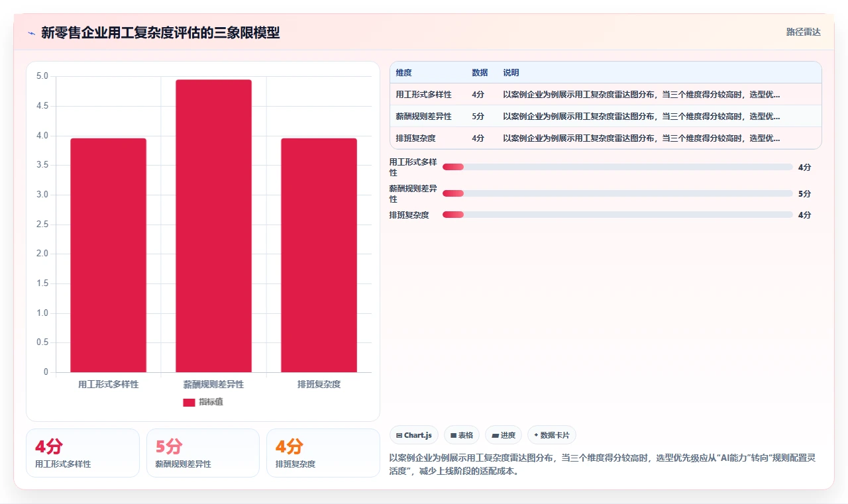Select the Chart.js tag chip
The width and height of the screenshot is (848, 504).
pyautogui.click(x=414, y=435)
